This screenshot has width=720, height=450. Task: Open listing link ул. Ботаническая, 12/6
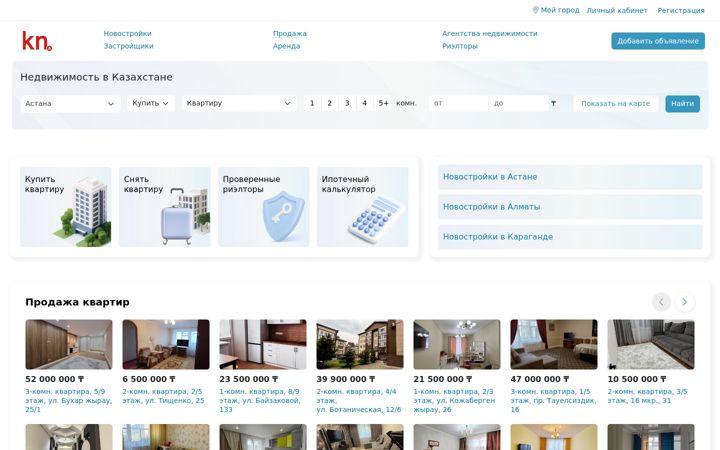[359, 400]
